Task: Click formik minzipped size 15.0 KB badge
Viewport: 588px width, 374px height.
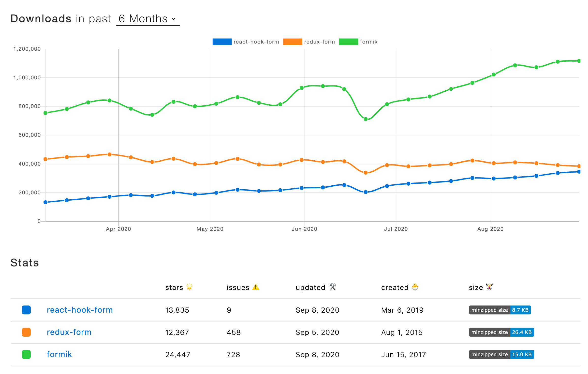Action: (x=501, y=354)
